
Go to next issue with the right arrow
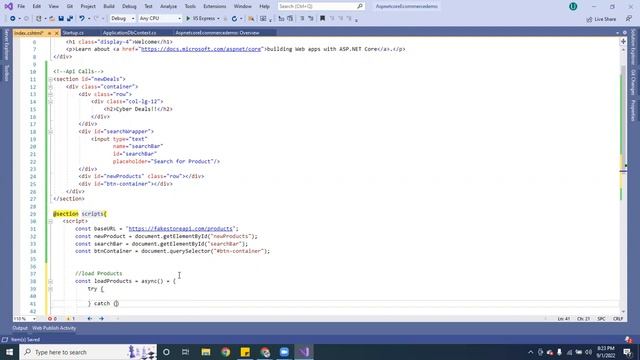click(101, 318)
